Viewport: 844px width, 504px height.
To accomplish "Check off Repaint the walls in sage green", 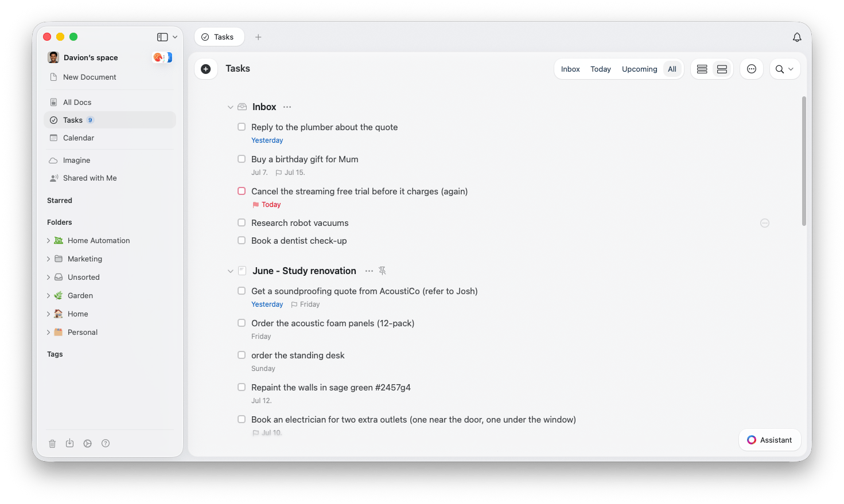I will 242,387.
